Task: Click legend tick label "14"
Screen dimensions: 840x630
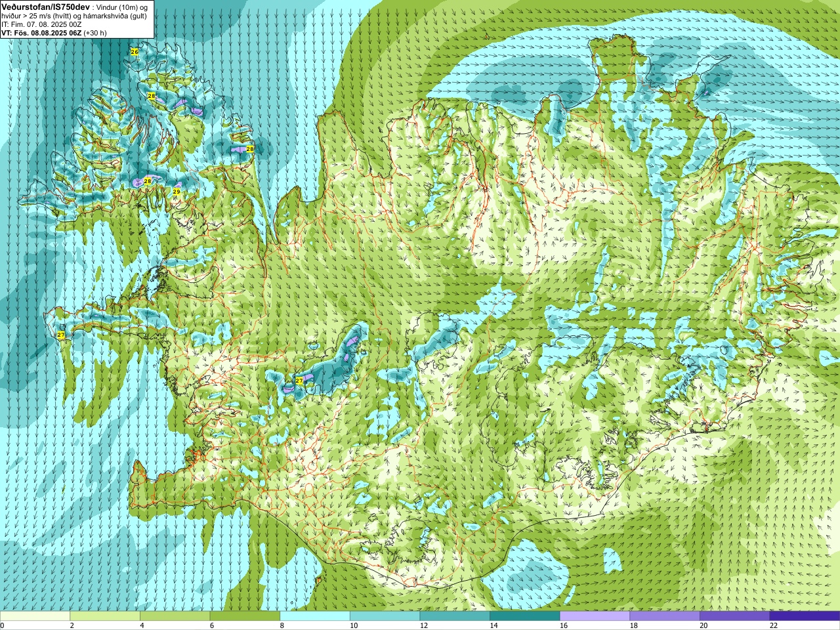Action: coord(493,625)
